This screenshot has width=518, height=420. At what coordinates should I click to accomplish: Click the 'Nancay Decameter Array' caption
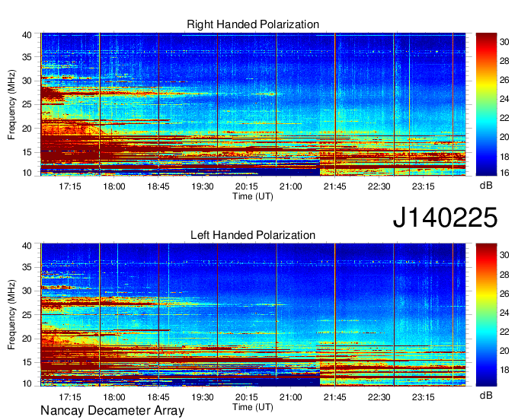(112, 411)
